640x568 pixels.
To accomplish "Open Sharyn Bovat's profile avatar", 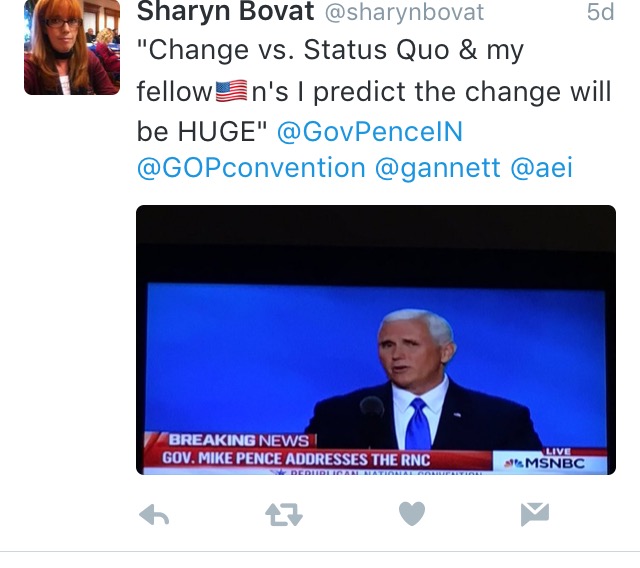I will pos(72,47).
